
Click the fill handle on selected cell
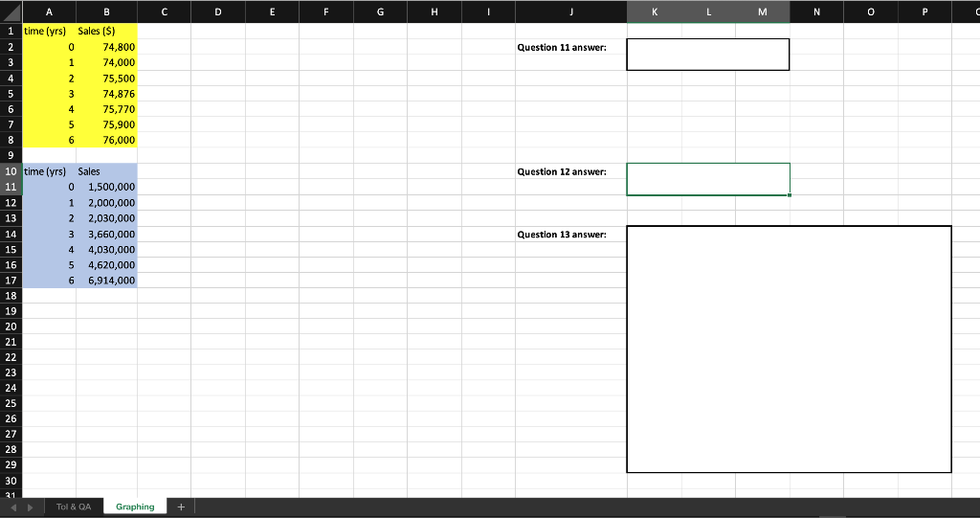click(790, 195)
